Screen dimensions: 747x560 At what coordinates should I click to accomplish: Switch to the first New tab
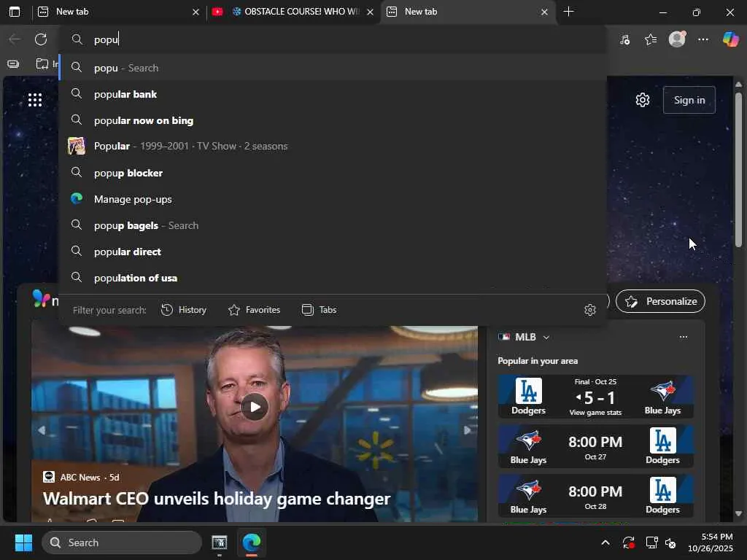point(118,12)
